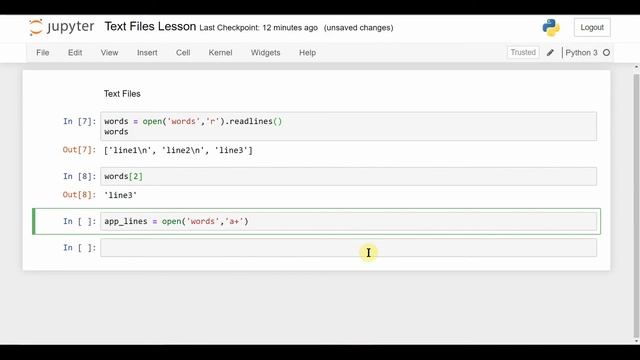
Task: Open the Edit menu
Action: pyautogui.click(x=75, y=53)
